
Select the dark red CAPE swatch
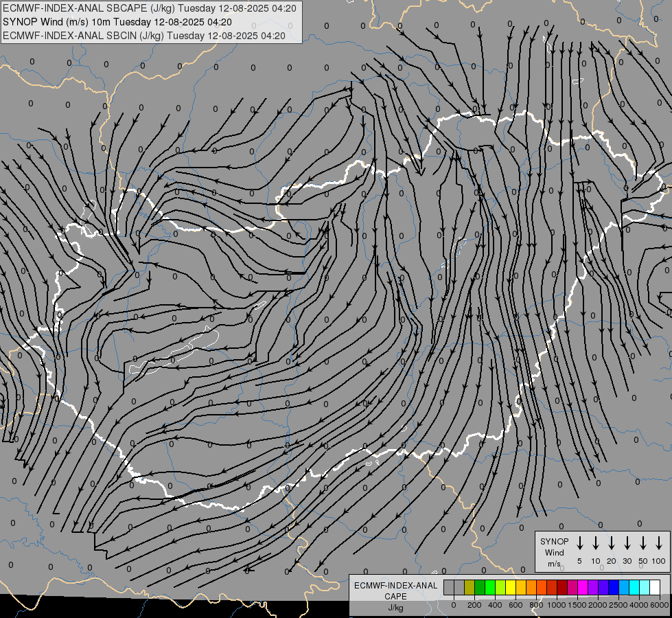[563, 587]
